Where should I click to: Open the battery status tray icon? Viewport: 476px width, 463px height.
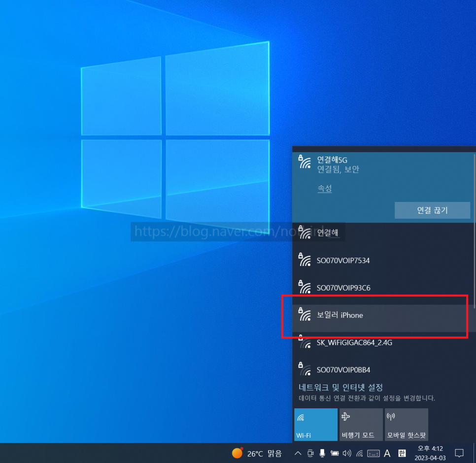click(335, 453)
